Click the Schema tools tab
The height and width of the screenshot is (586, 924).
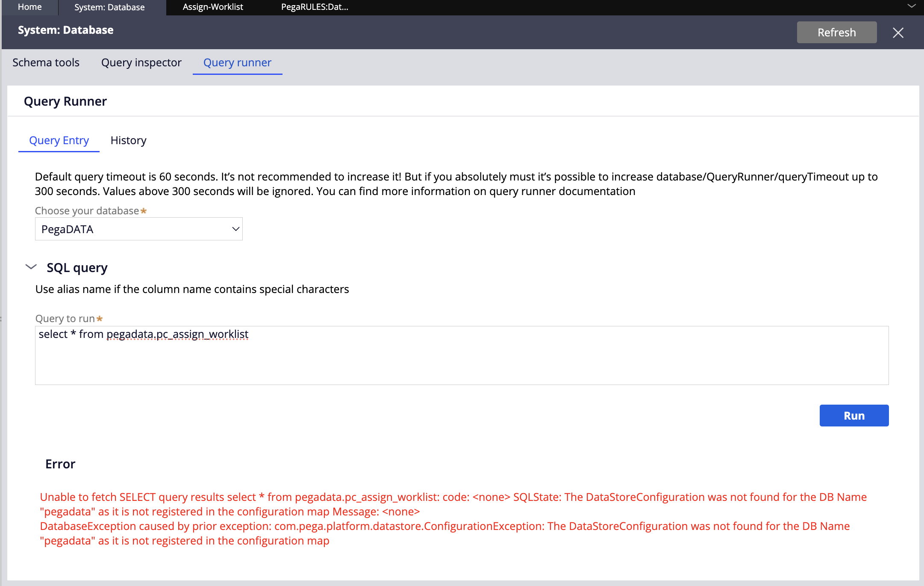point(45,62)
